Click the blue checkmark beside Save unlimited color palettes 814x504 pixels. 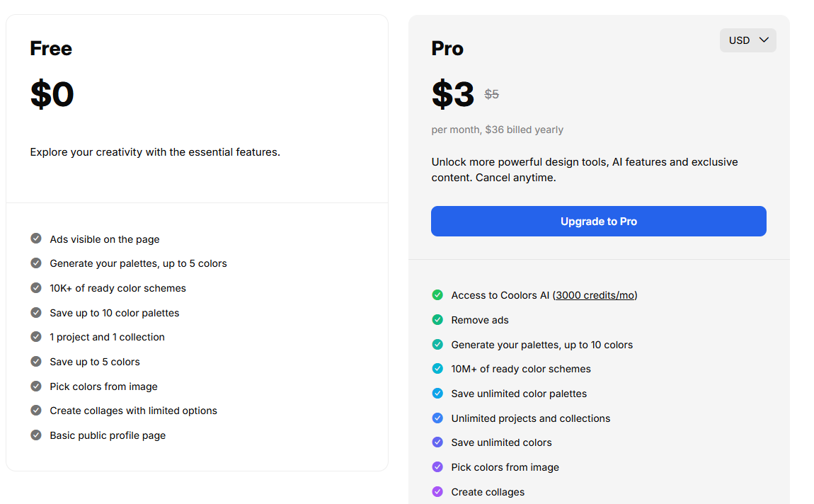click(x=437, y=394)
